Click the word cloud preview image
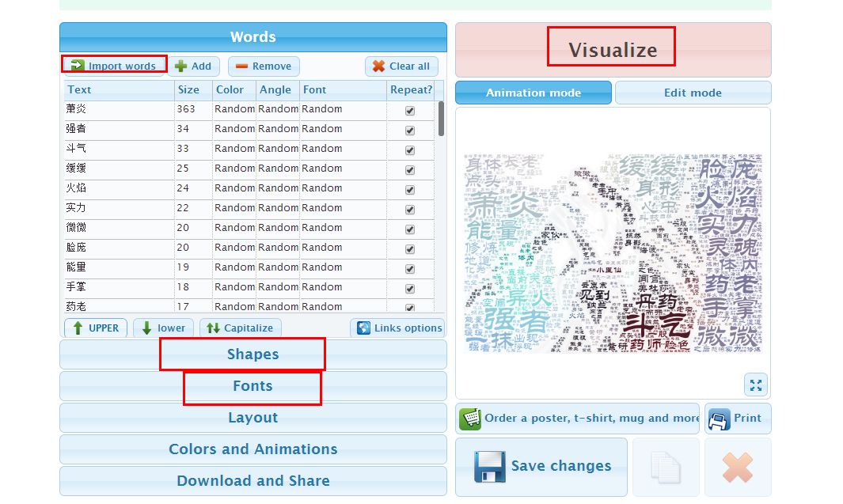843x504 pixels. [x=613, y=253]
